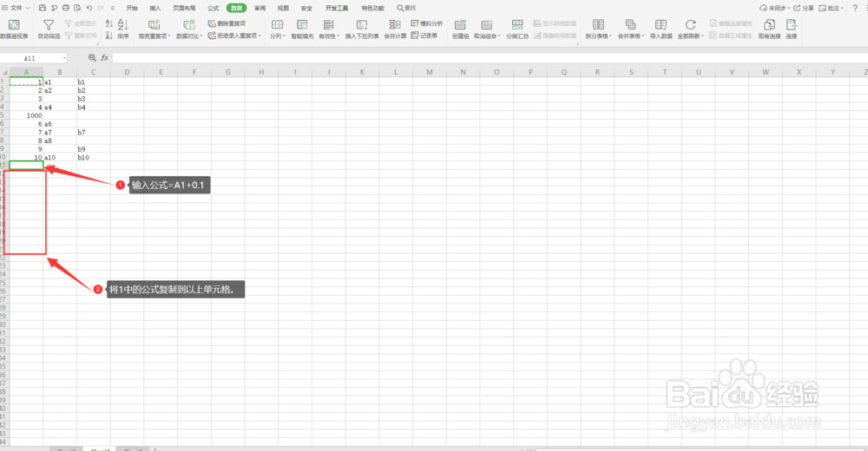The width and height of the screenshot is (868, 451).
Task: Click the help question mark icon
Action: (x=855, y=8)
